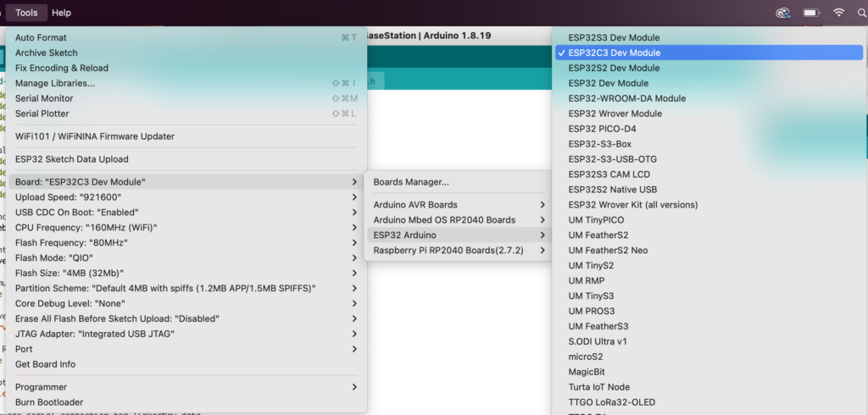Expand the Port submenu

click(186, 349)
